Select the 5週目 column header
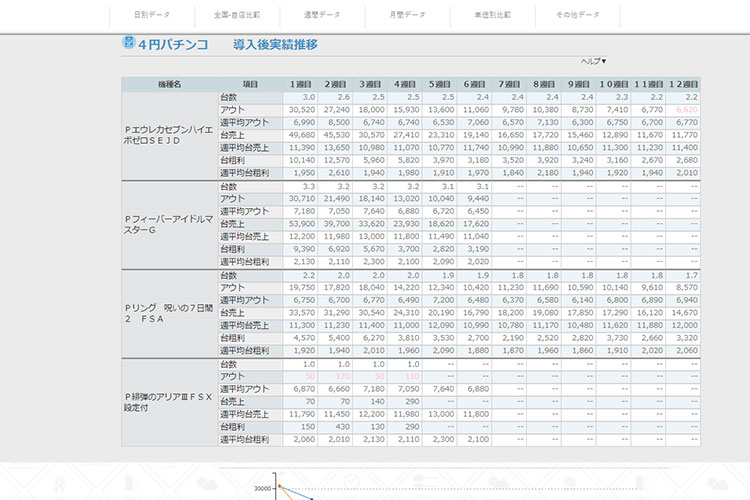750x500 pixels. (440, 84)
